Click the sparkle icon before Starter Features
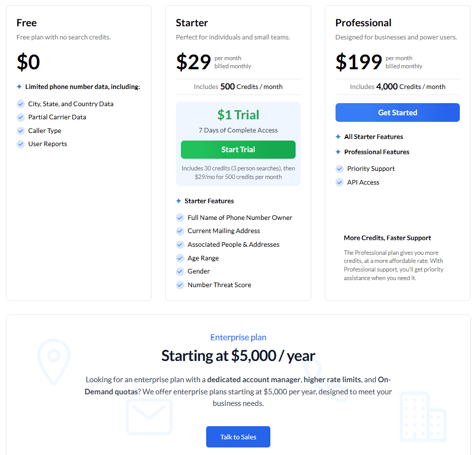This screenshot has height=455, width=476. pyautogui.click(x=179, y=201)
